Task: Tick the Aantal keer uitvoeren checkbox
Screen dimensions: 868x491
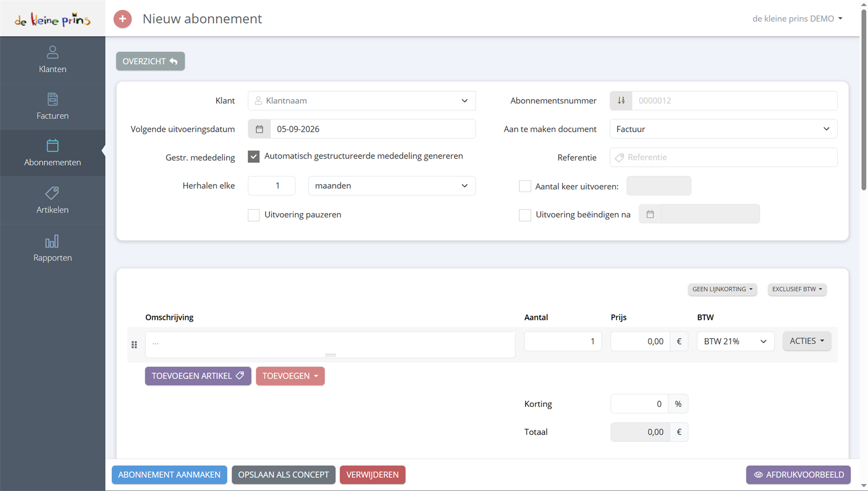Action: (x=525, y=186)
